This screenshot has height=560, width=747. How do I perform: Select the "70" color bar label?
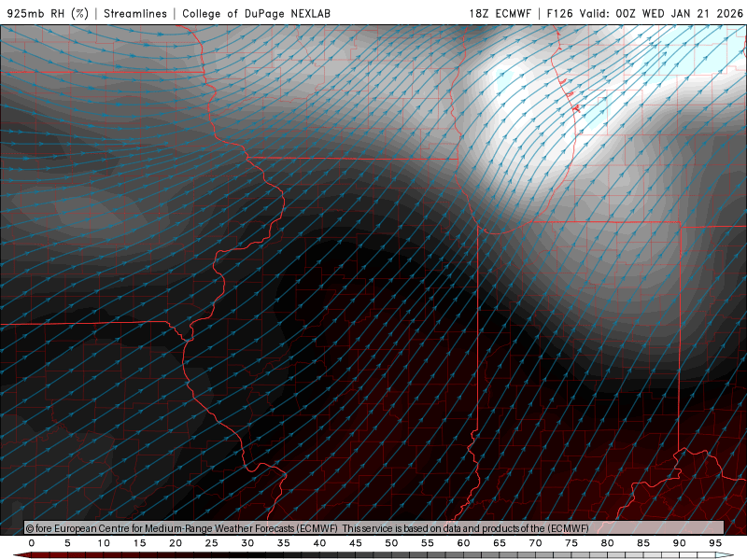pyautogui.click(x=535, y=543)
